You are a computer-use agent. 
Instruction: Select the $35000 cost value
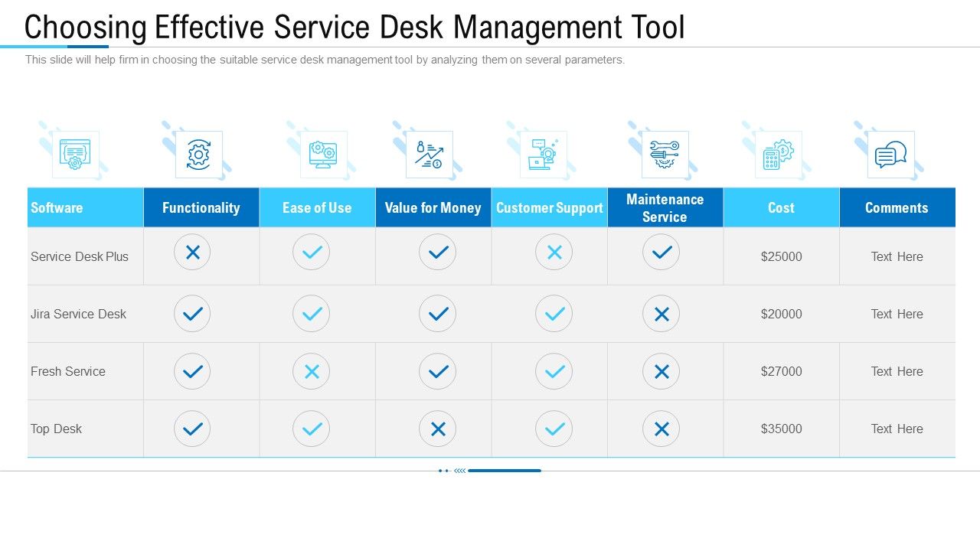click(x=782, y=429)
